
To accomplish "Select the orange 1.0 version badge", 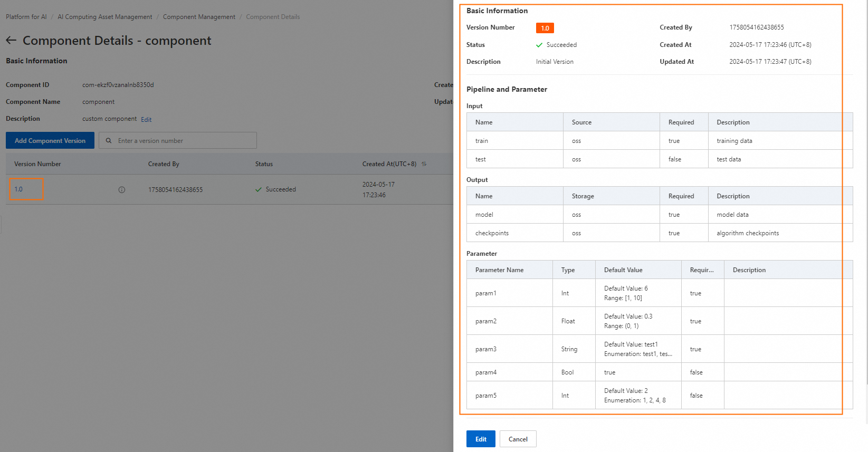I will point(545,28).
